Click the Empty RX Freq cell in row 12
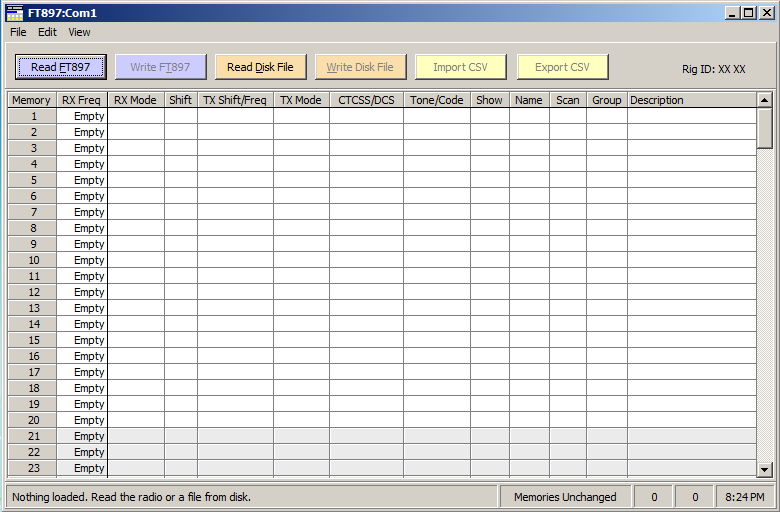The height and width of the screenshot is (512, 780). 82,292
